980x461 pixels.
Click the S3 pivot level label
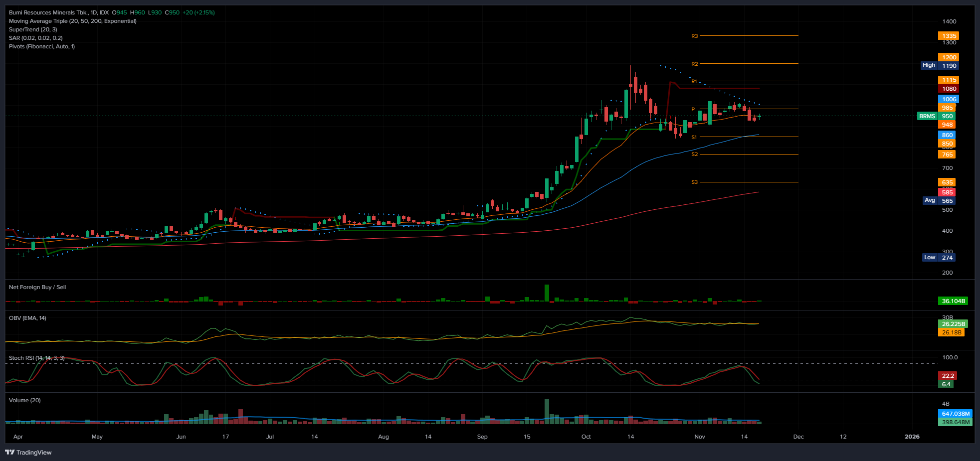pos(694,182)
